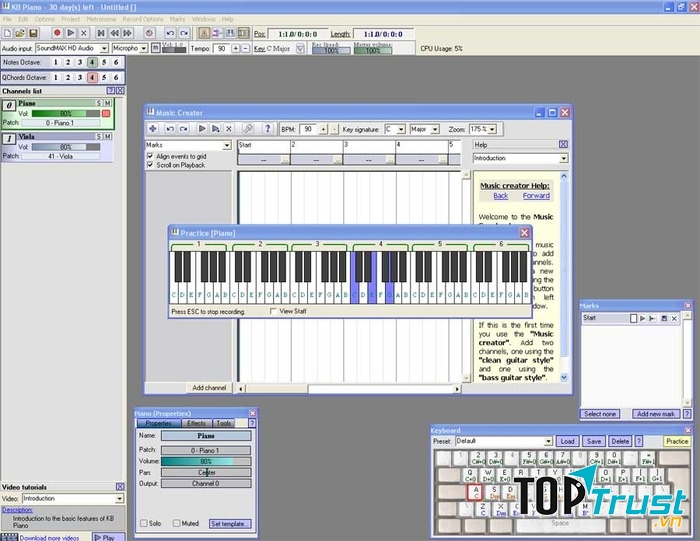Image resolution: width=700 pixels, height=541 pixels.
Task: Toggle Solo (S) on the Piano channel
Action: (x=99, y=103)
